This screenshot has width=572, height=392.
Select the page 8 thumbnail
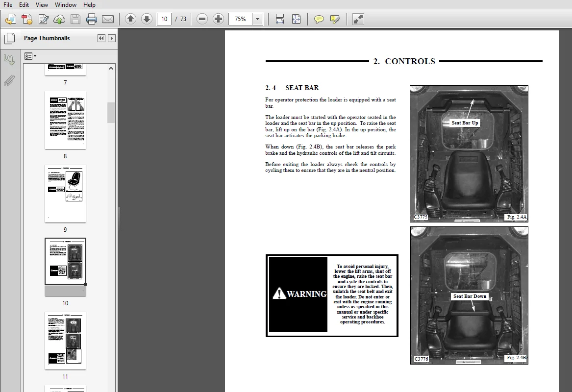point(65,120)
